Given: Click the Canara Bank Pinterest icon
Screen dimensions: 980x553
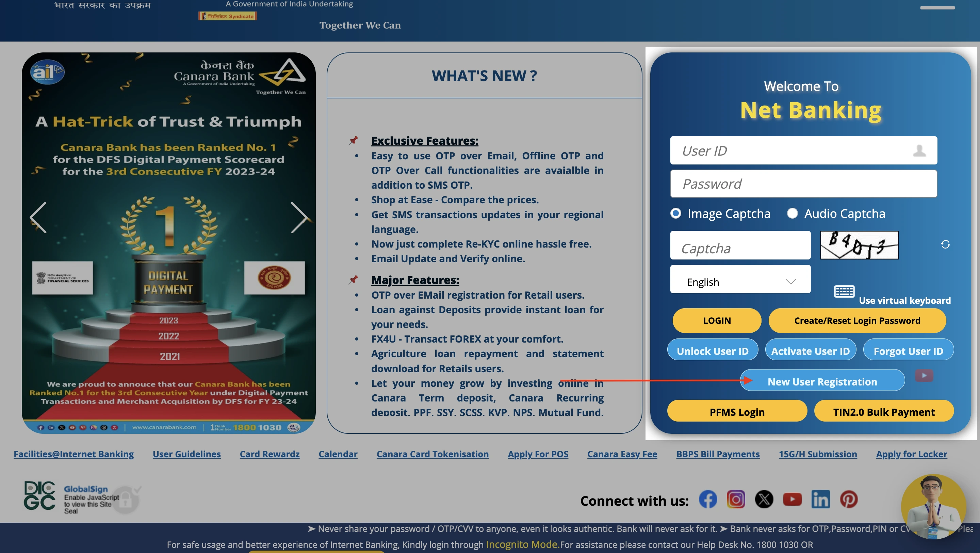Looking at the screenshot, I should pyautogui.click(x=849, y=499).
